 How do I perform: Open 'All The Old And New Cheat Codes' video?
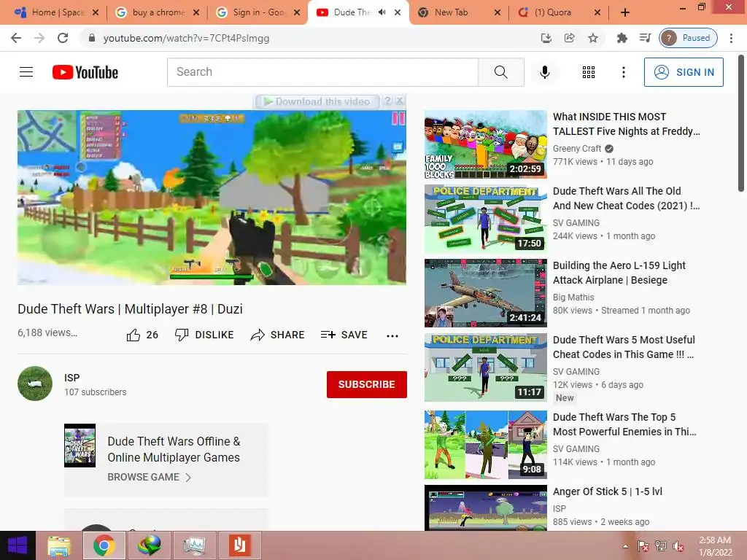pos(626,198)
